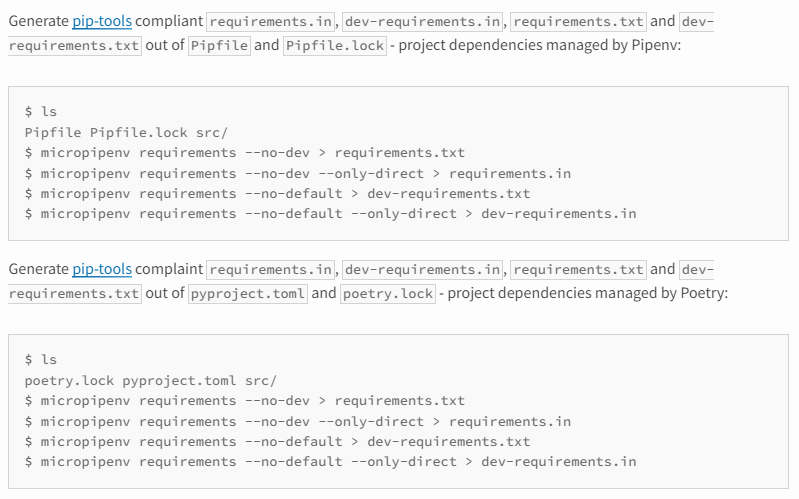Click "dev-requirements.in" tag in the Pipenv paragraph
The image size is (799, 499).
point(423,22)
